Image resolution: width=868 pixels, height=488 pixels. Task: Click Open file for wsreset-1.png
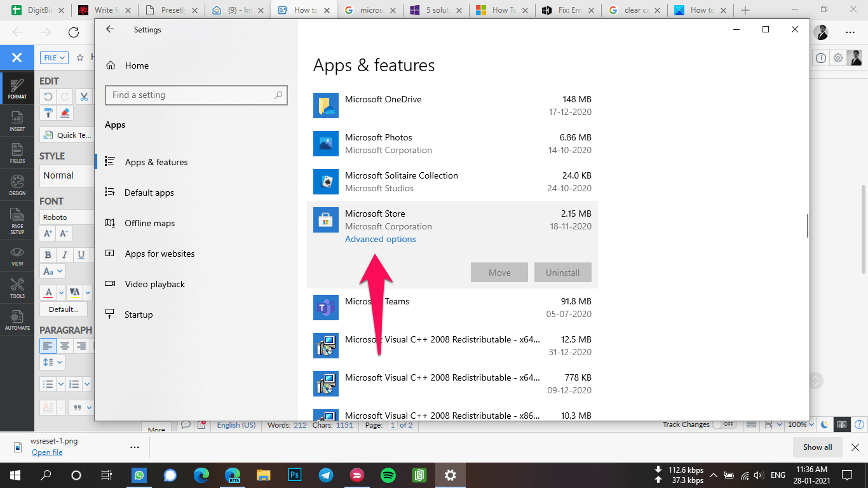(47, 452)
